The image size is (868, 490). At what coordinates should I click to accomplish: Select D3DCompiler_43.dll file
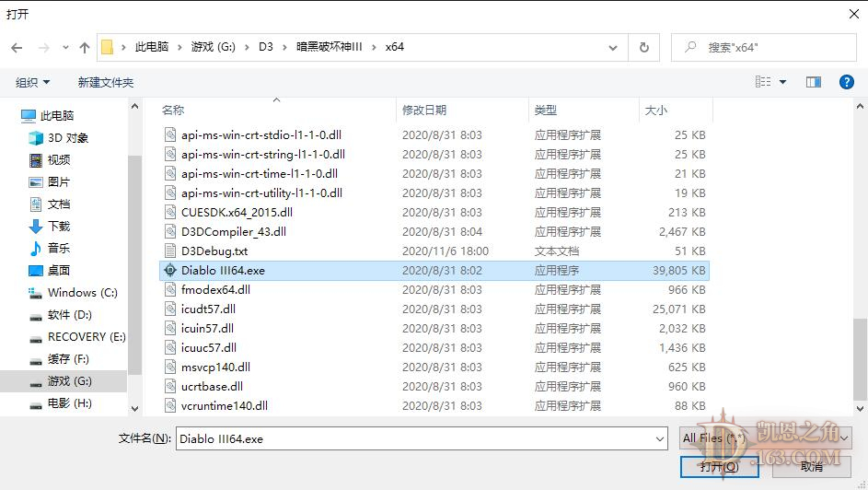click(434, 232)
